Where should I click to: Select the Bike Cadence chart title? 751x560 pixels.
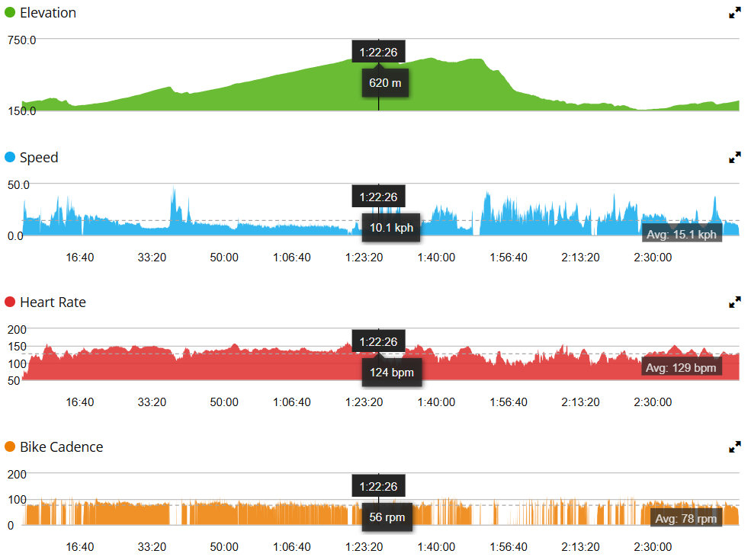coord(61,446)
